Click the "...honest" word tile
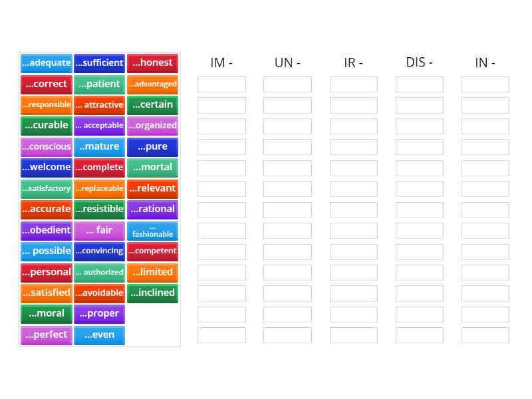532x399 pixels. tap(153, 63)
